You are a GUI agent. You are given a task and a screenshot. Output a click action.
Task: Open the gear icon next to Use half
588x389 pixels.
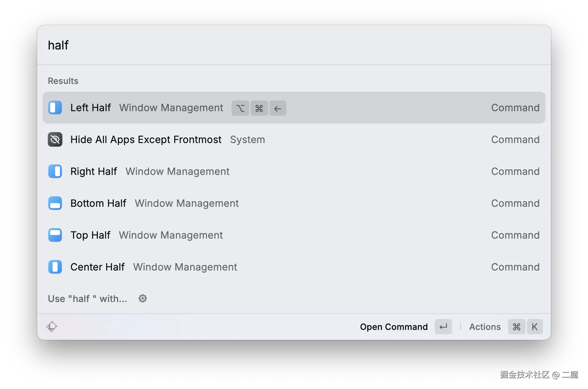pos(142,298)
